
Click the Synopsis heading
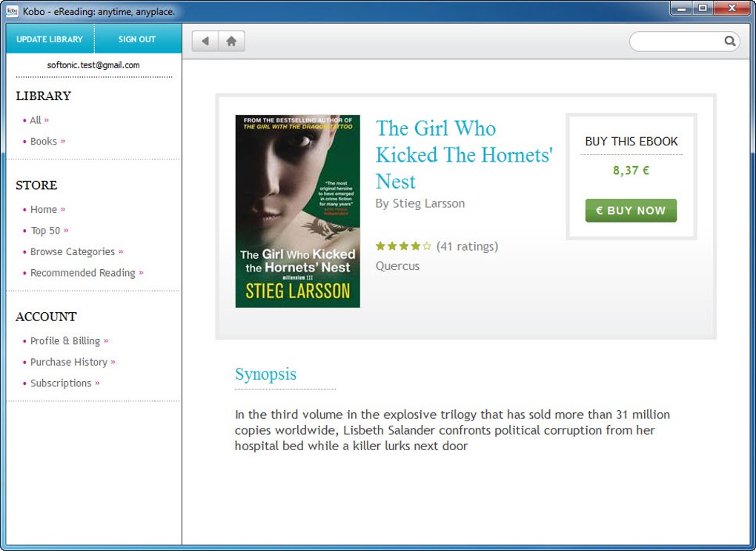pos(265,375)
